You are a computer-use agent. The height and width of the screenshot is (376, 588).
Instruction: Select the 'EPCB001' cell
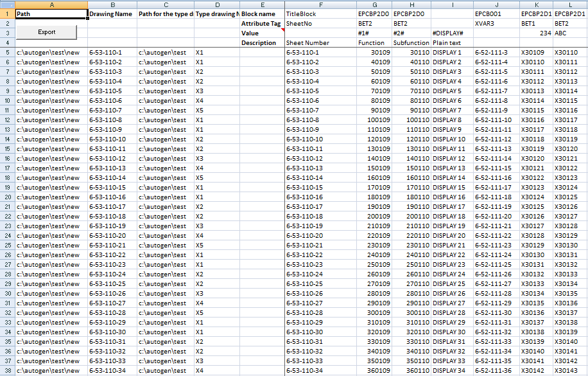(496, 14)
